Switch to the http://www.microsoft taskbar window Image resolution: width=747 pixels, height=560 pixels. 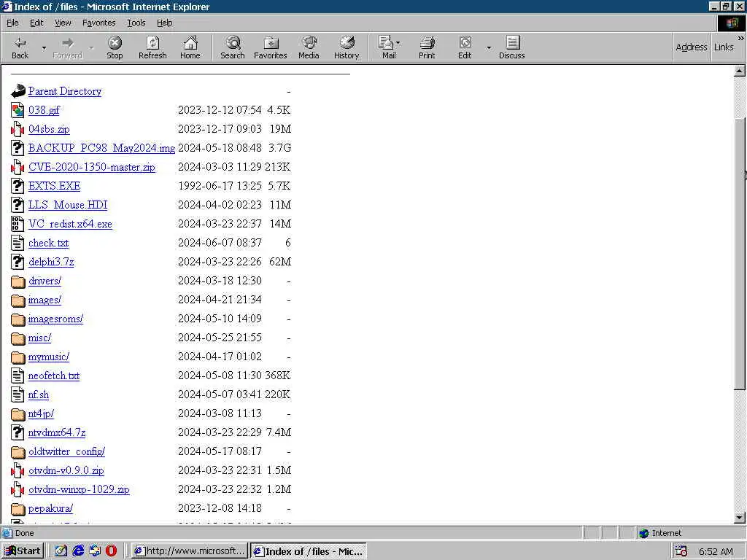click(x=190, y=551)
